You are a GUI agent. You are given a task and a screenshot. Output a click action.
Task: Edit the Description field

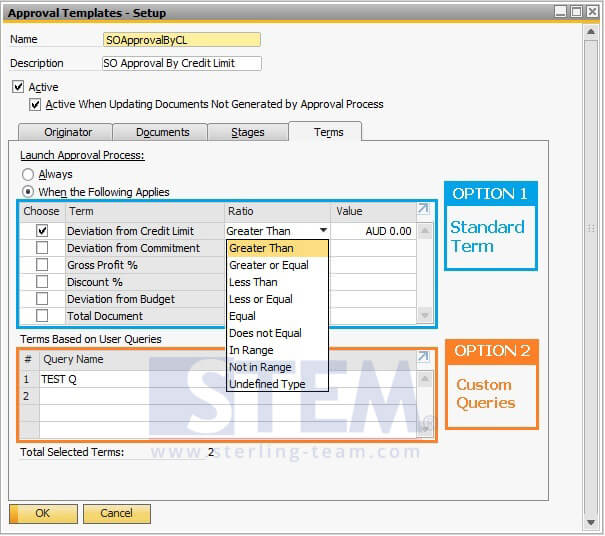click(182, 63)
